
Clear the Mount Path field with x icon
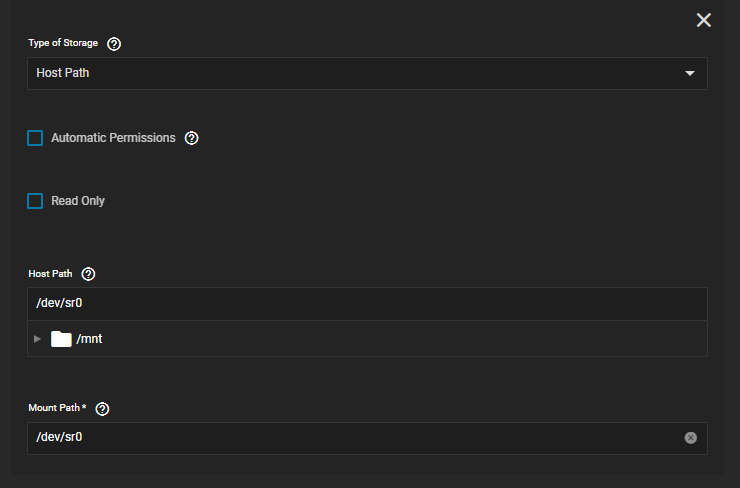tap(690, 438)
